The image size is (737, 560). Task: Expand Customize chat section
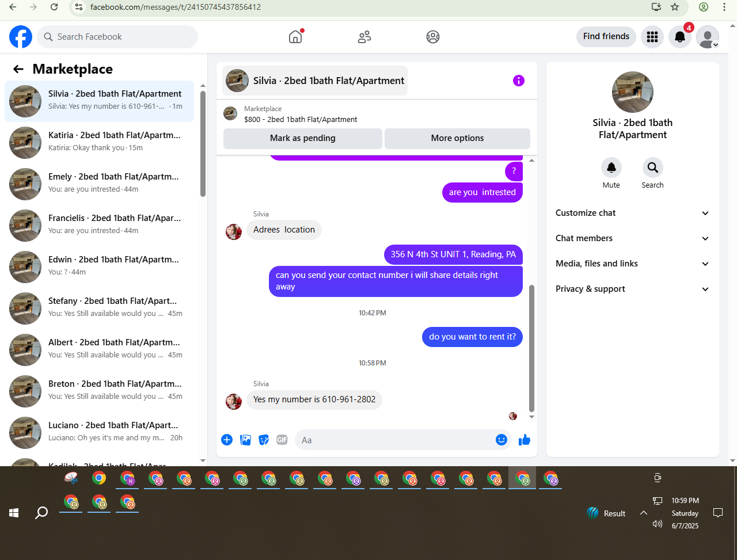pyautogui.click(x=632, y=213)
